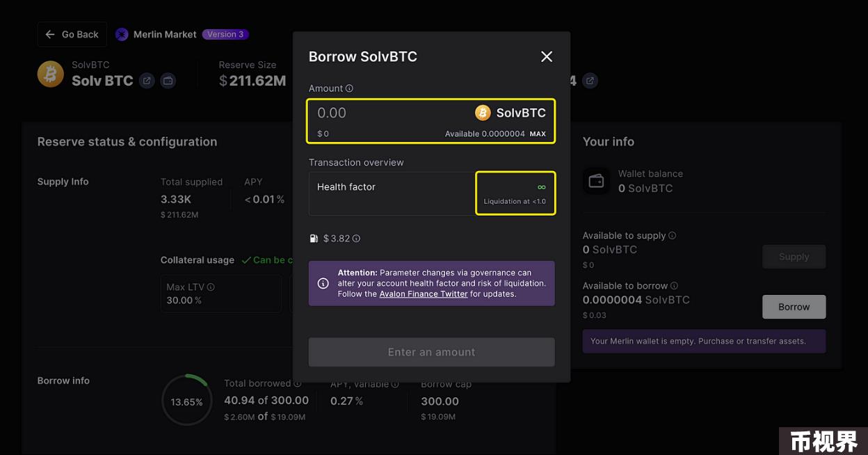Image resolution: width=868 pixels, height=455 pixels.
Task: Go Back to the previous page
Action: coord(72,34)
